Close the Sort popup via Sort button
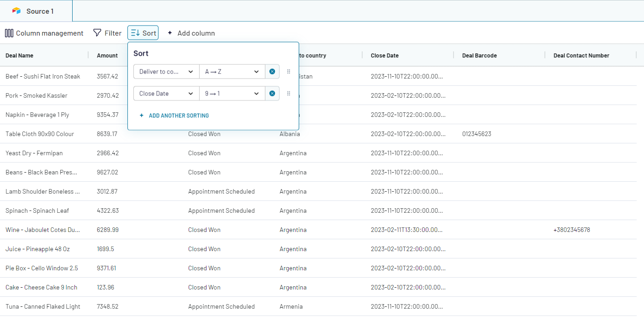This screenshot has height=321, width=644. pyautogui.click(x=143, y=33)
